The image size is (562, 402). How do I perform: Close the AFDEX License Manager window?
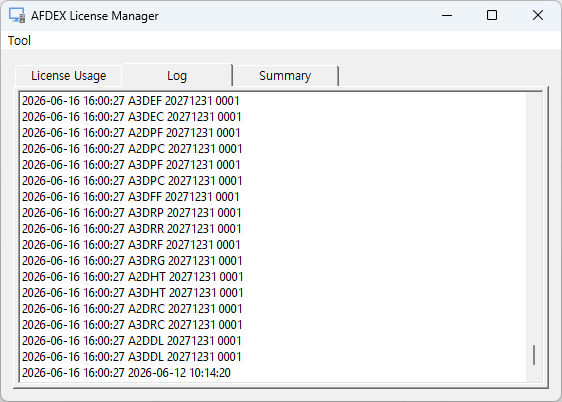click(538, 15)
